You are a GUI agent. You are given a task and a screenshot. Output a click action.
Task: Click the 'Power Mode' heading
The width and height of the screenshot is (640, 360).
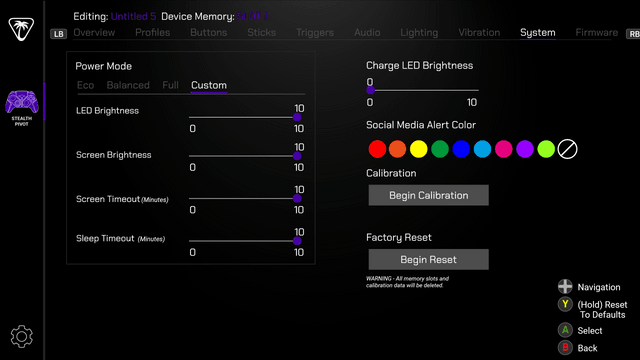104,66
